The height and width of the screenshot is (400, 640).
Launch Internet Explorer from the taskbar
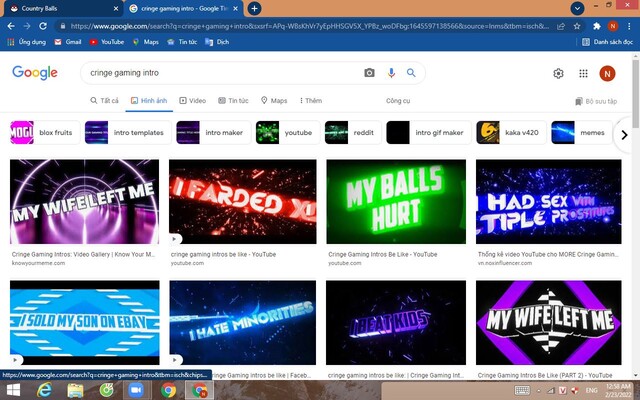coord(44,391)
